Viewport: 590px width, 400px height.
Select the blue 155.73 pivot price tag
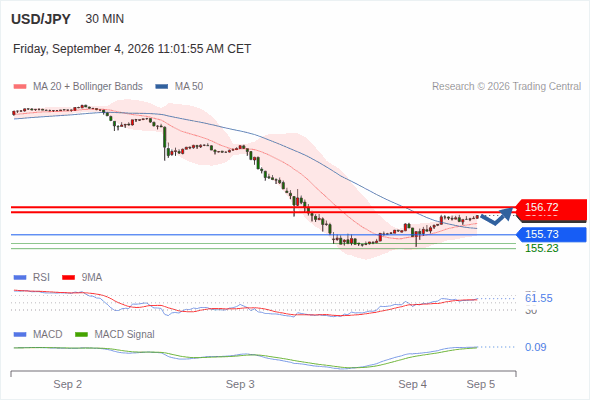551,234
